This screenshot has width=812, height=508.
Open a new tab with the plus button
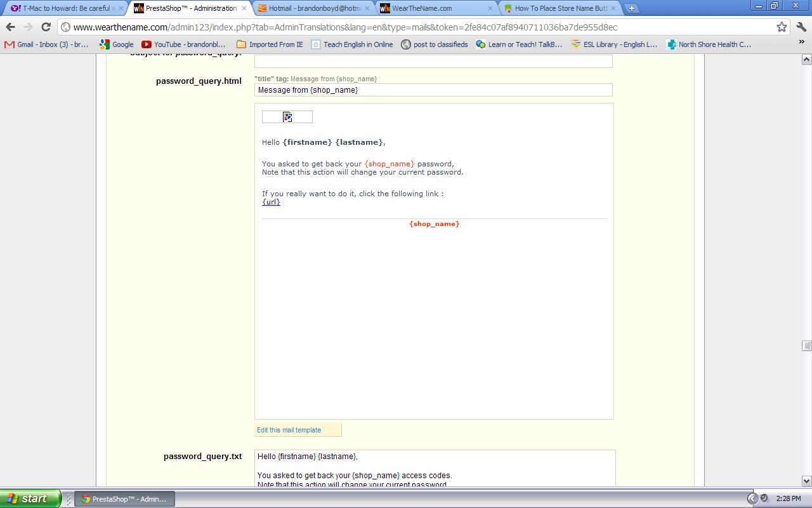pos(631,8)
